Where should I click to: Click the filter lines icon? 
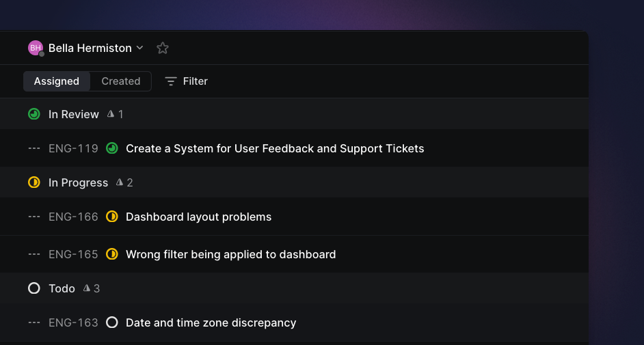[171, 81]
